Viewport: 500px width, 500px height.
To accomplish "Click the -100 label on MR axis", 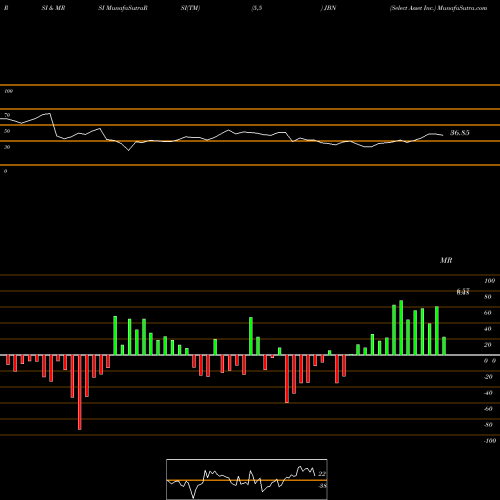I will [490, 441].
